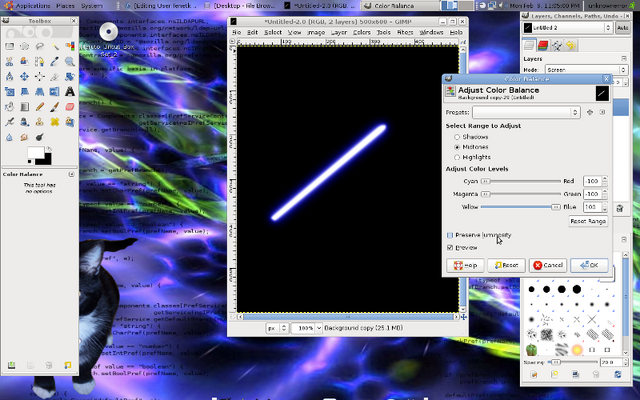Click the Magenta-Green value spinner arrows
The height and width of the screenshot is (400, 640).
(x=605, y=194)
